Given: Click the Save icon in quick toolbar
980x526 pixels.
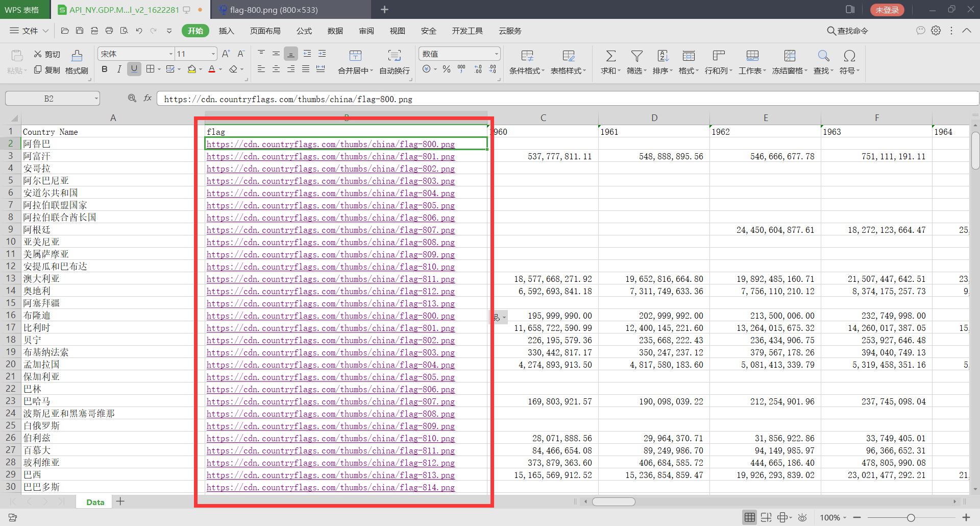Looking at the screenshot, I should pos(80,31).
